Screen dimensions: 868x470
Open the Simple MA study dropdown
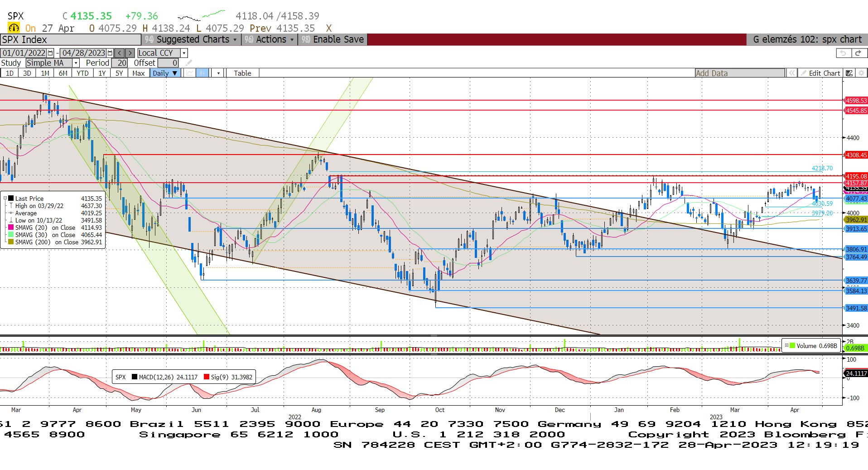coord(76,63)
